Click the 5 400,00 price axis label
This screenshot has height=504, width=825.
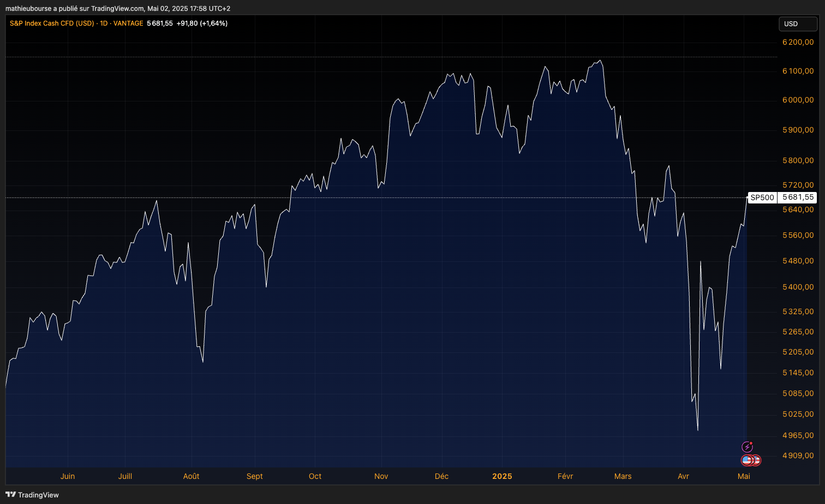pos(798,287)
